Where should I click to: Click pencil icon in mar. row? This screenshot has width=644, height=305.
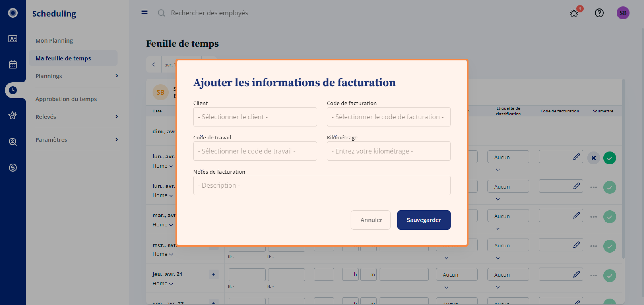click(x=576, y=215)
